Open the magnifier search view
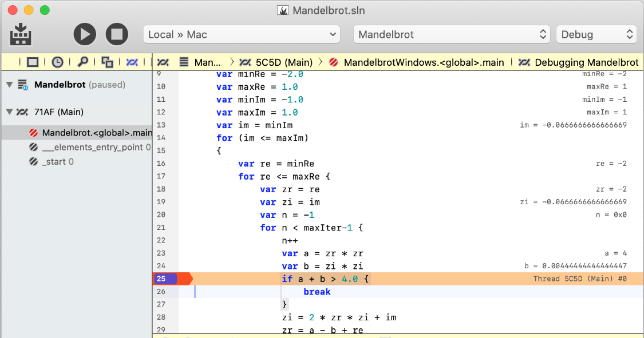Viewport: 644px width, 338px height. point(82,62)
